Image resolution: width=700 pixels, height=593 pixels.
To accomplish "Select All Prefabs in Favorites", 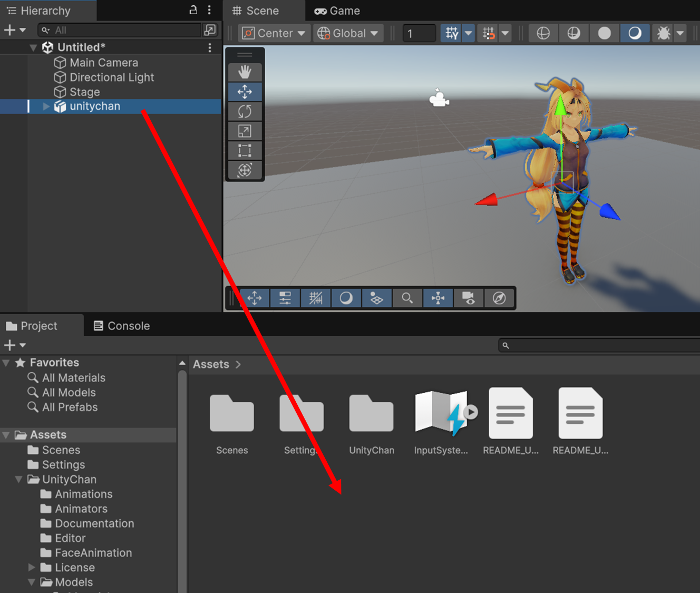I will (x=70, y=407).
